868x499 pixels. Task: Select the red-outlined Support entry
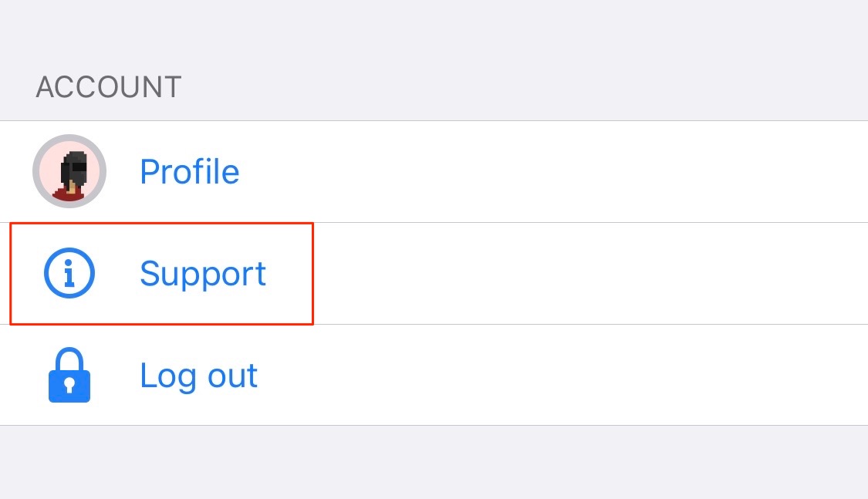point(161,274)
